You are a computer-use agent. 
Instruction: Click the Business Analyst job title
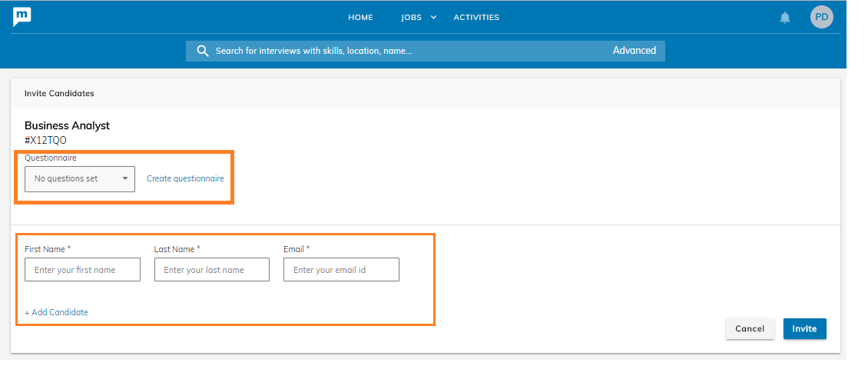coord(67,125)
